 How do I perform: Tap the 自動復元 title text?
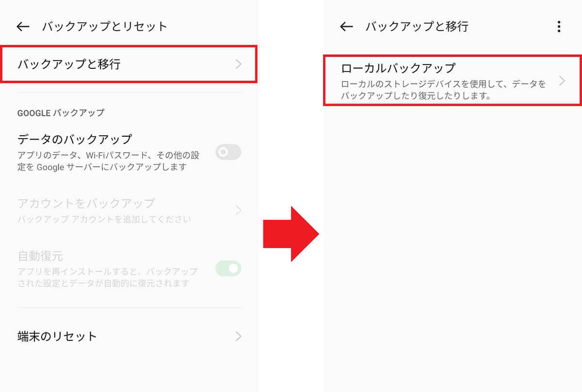click(40, 255)
